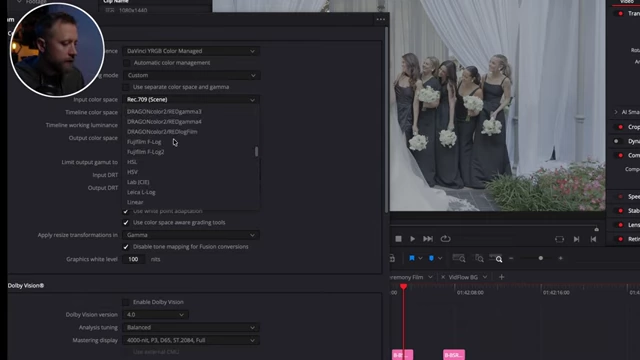Close the VidFlow BG timeline tab
Screen dimensions: 640x360
click(443, 277)
